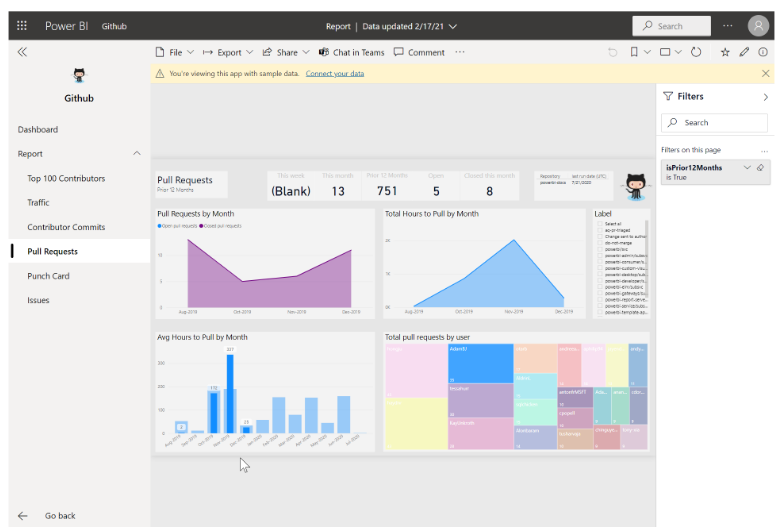Screen dimensions: 782x527
Task: Check the powerbi-consumer label checkbox
Action: (x=600, y=262)
